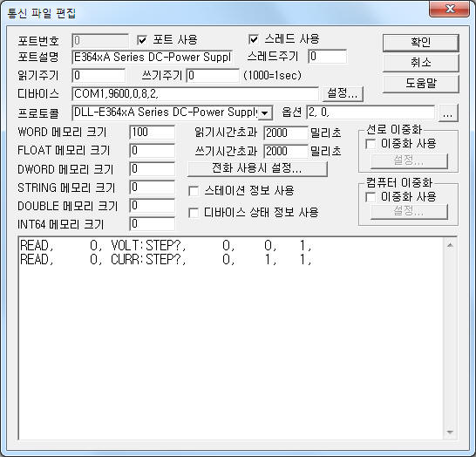The height and width of the screenshot is (457, 476).
Task: Click the 읽기시간초과 field
Action: [x=286, y=133]
